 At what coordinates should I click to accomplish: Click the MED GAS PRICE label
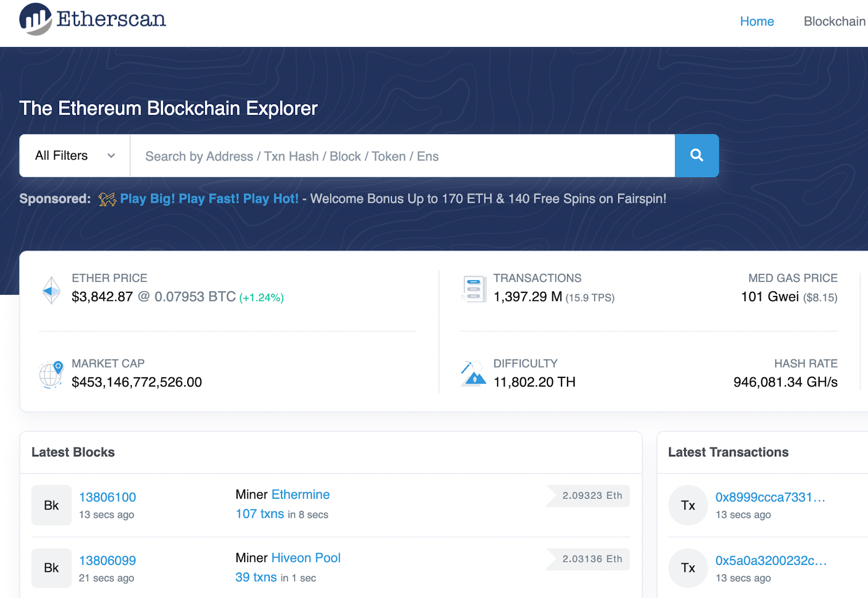tap(793, 278)
